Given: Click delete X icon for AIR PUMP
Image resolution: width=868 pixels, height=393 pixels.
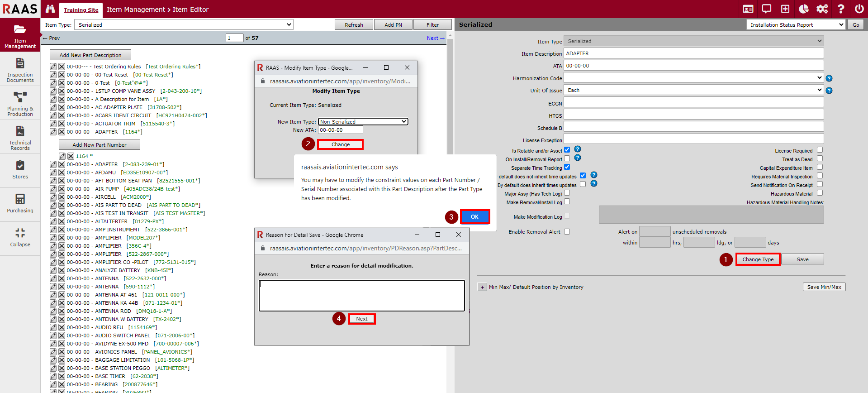Looking at the screenshot, I should click(62, 189).
